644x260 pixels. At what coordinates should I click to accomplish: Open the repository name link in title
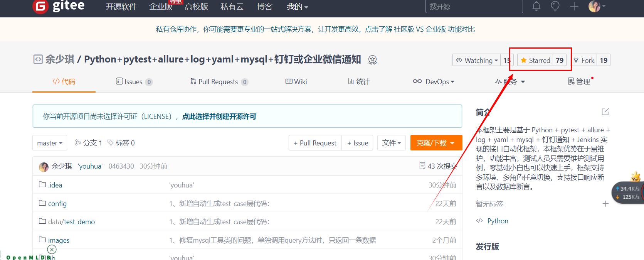tap(222, 59)
